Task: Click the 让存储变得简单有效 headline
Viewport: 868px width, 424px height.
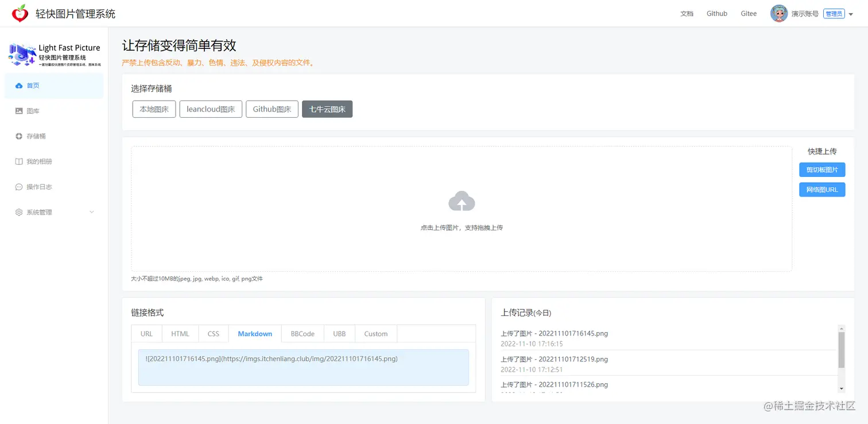Action: [x=179, y=45]
